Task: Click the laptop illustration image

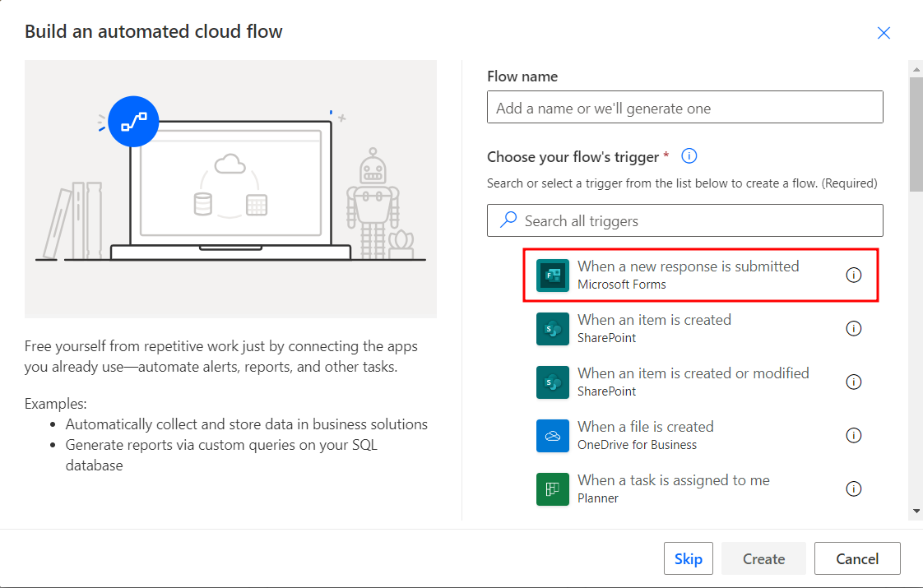Action: (x=230, y=189)
